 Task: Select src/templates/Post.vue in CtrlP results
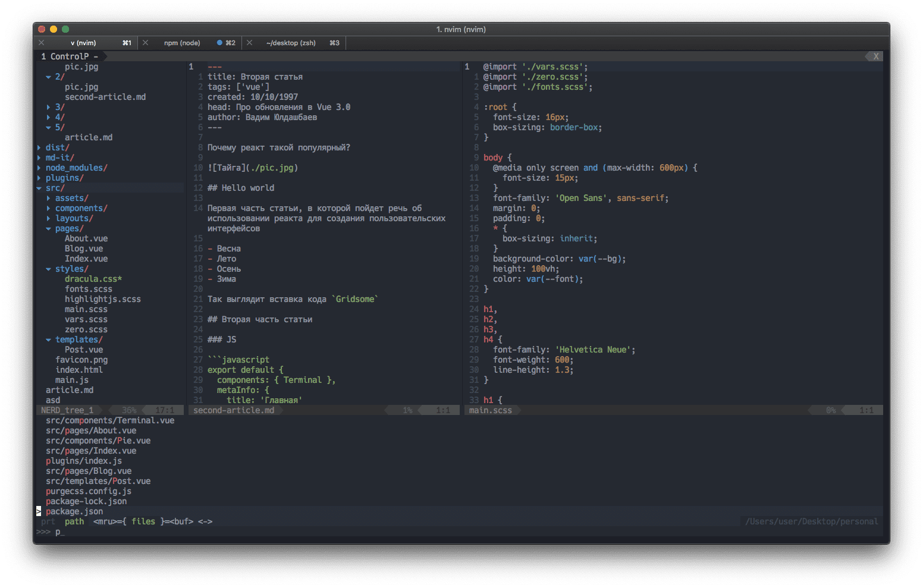(98, 481)
